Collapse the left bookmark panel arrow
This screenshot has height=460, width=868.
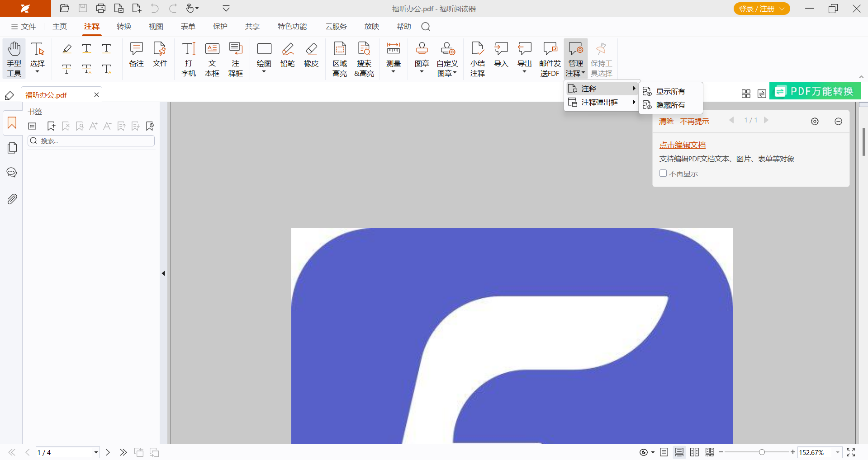(163, 273)
